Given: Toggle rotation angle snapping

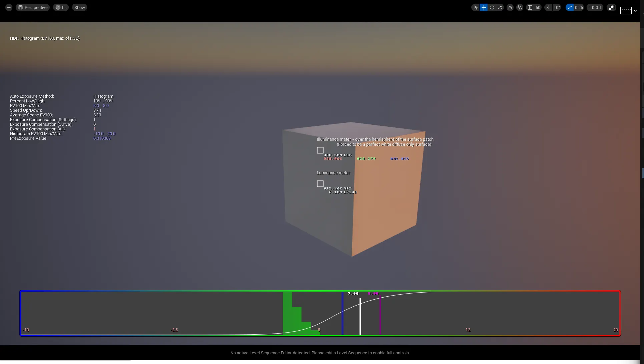Looking at the screenshot, I should [549, 7].
